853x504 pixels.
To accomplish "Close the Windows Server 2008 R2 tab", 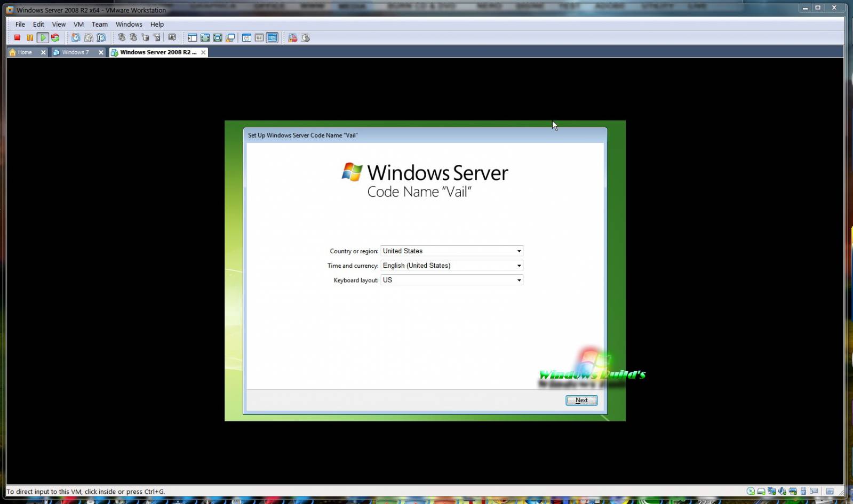I will (x=203, y=52).
